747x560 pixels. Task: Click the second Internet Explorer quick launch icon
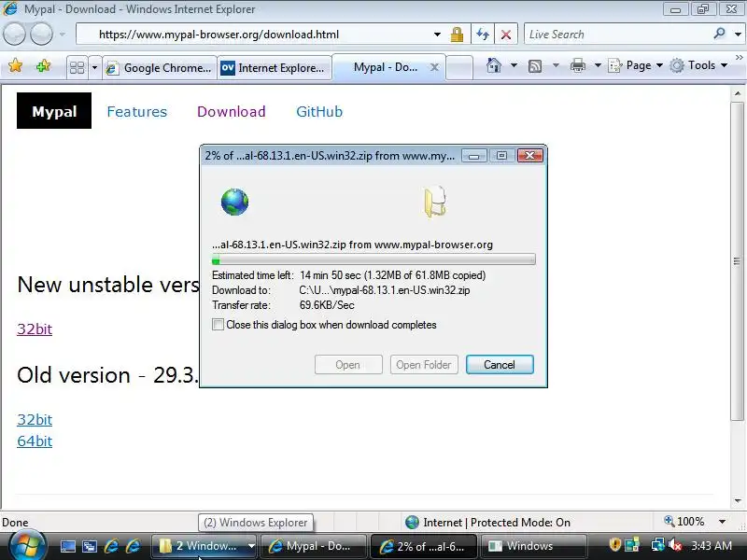pos(133,546)
